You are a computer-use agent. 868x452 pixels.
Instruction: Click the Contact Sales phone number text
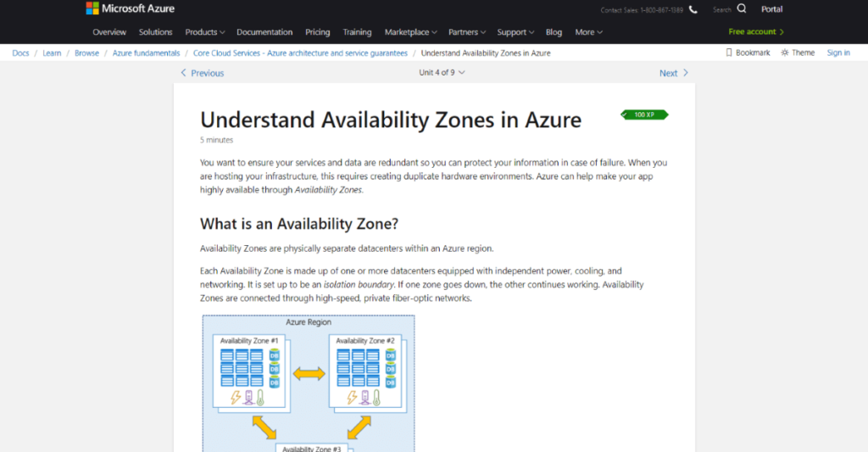tap(642, 10)
